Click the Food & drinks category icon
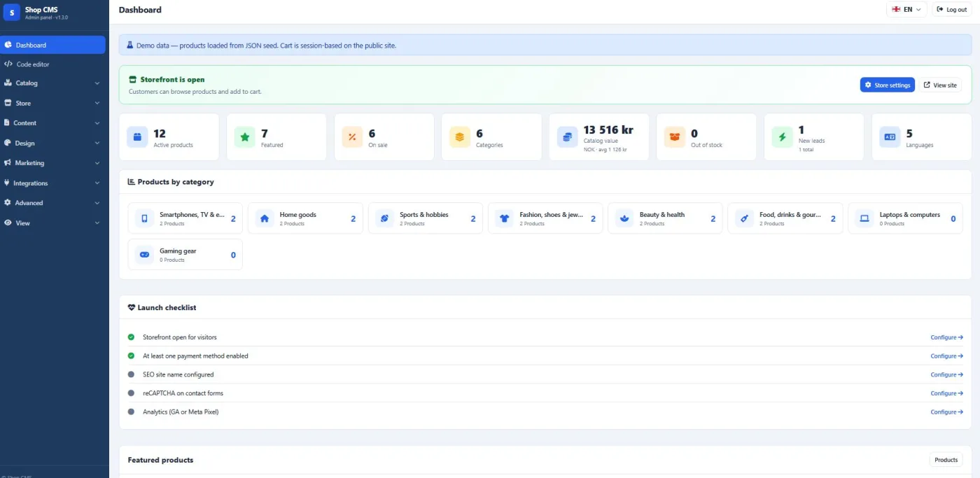The height and width of the screenshot is (478, 980). (745, 218)
